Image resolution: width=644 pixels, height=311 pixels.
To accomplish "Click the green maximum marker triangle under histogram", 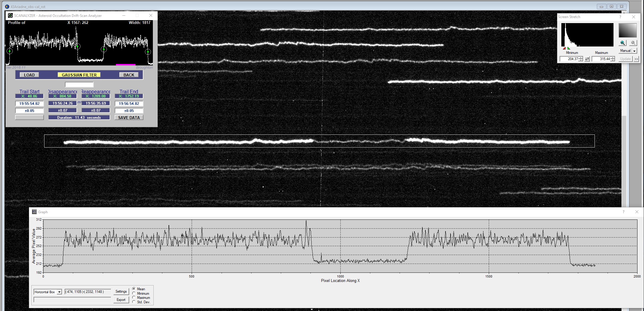I will click(x=569, y=48).
